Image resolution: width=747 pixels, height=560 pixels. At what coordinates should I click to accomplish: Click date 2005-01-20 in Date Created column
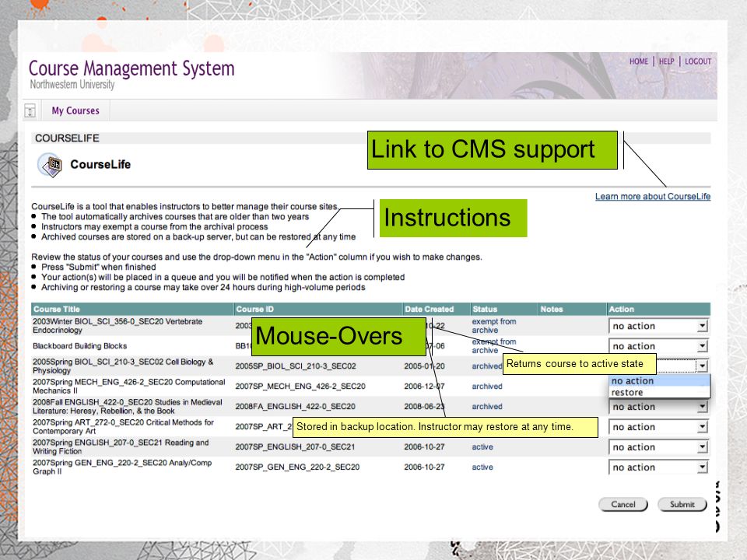(x=424, y=366)
